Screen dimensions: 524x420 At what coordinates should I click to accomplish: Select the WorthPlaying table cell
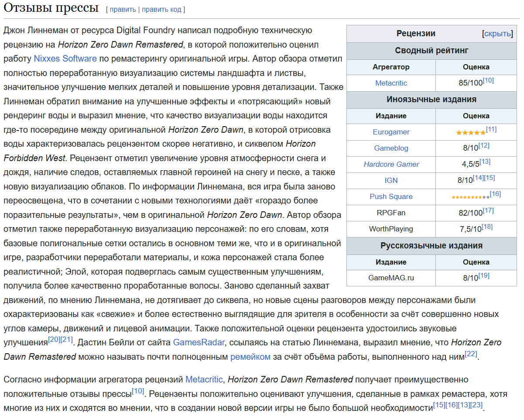click(391, 229)
